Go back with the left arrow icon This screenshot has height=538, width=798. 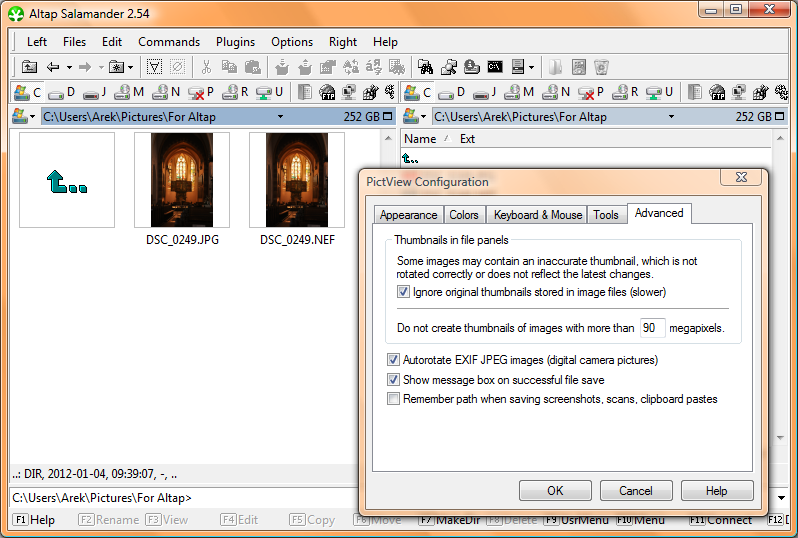pos(52,68)
